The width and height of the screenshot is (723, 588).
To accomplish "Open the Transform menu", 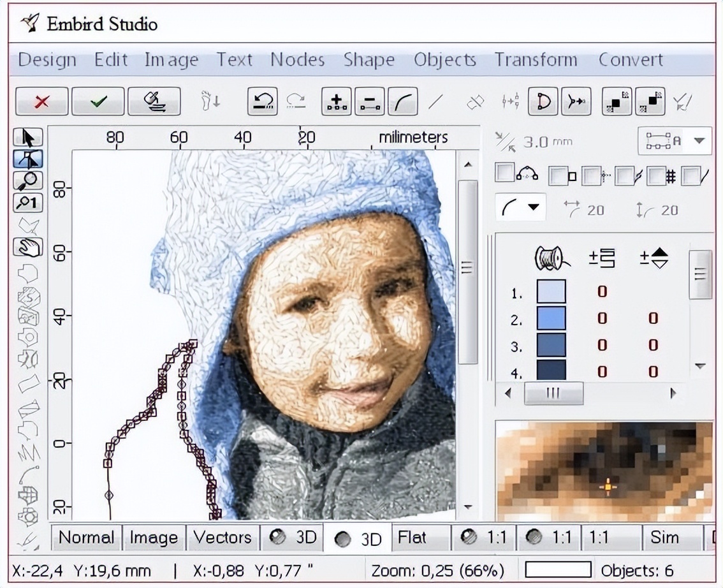I will [536, 59].
